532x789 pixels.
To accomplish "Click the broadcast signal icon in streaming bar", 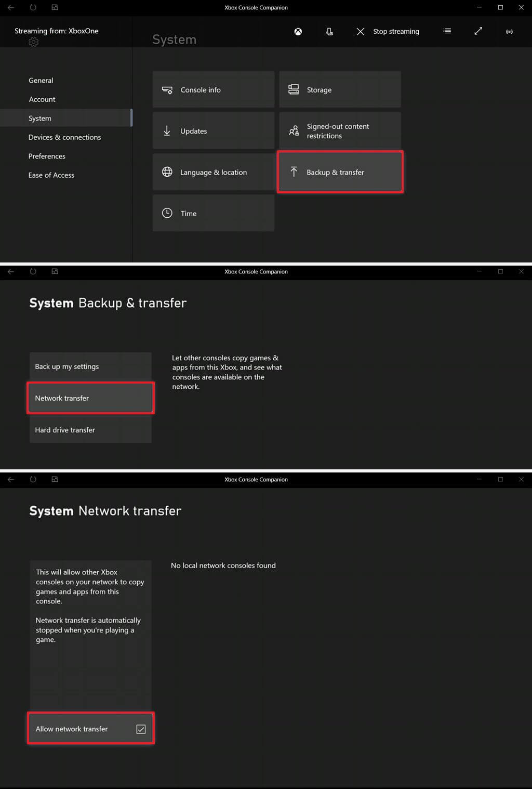I will coord(510,32).
